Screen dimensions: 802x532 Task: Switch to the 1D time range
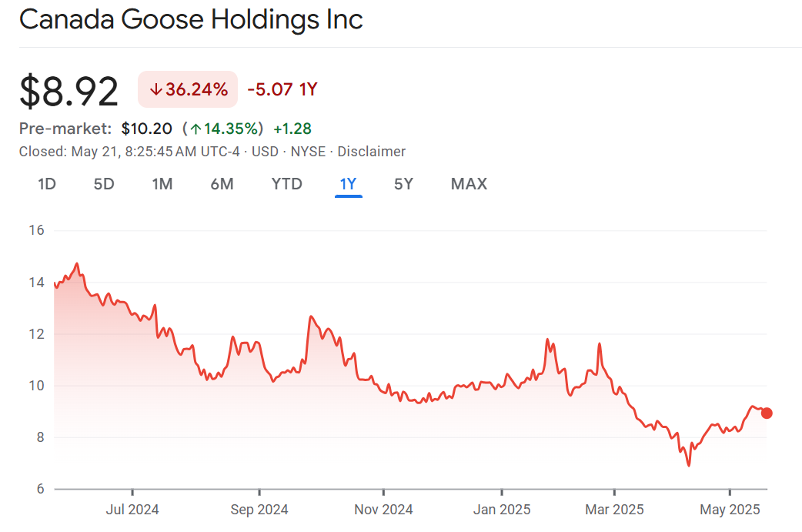(x=47, y=184)
